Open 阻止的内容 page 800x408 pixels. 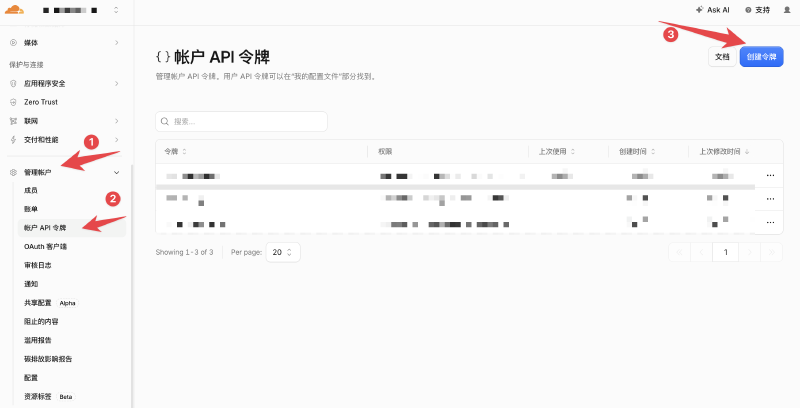[x=41, y=321]
